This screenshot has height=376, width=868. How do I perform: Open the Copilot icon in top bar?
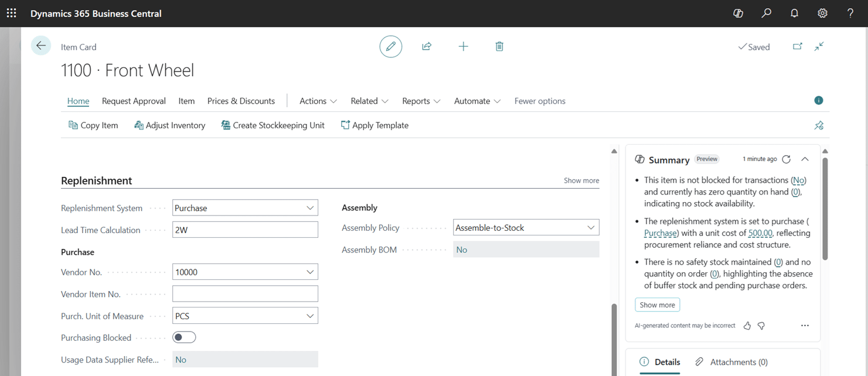click(738, 13)
